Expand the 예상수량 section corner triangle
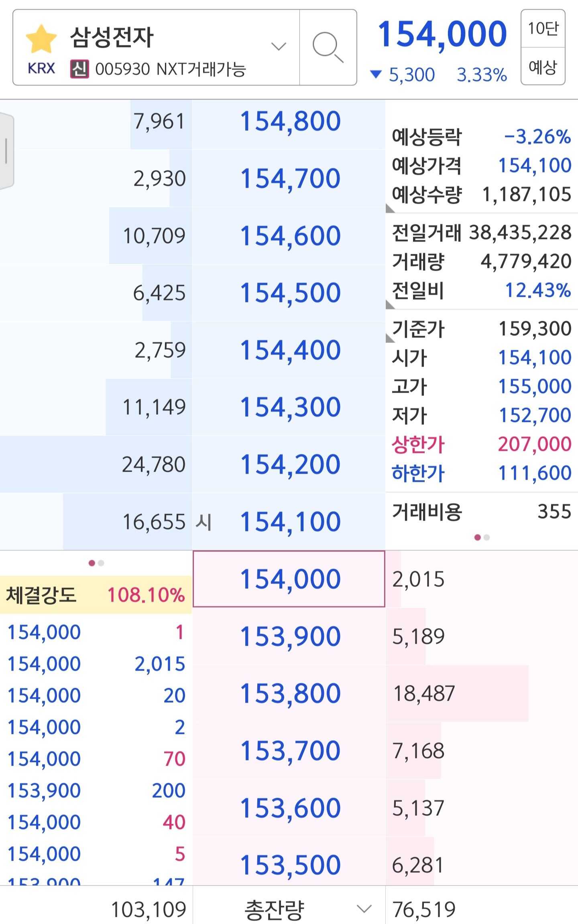This screenshot has width=578, height=924. tap(390, 208)
